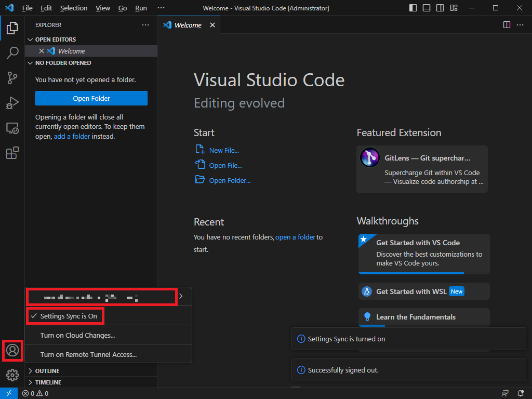Image resolution: width=532 pixels, height=399 pixels.
Task: Open the Remote Explorer view
Action: [12, 128]
